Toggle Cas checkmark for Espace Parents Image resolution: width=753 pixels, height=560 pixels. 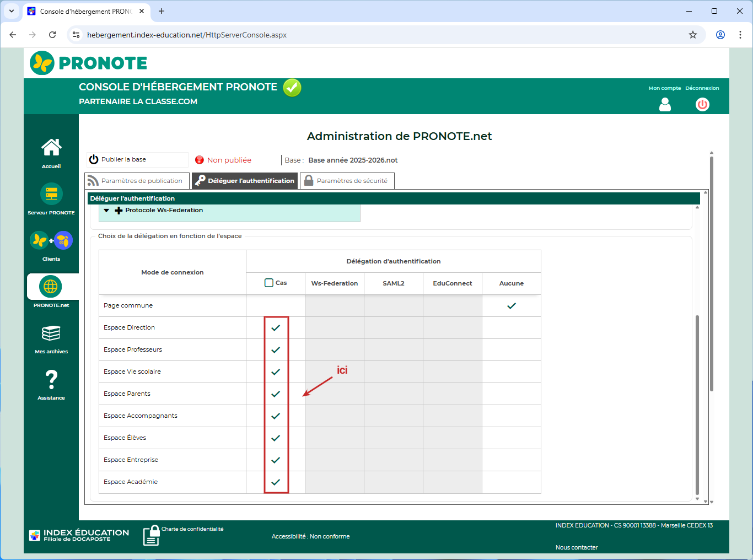(x=276, y=394)
